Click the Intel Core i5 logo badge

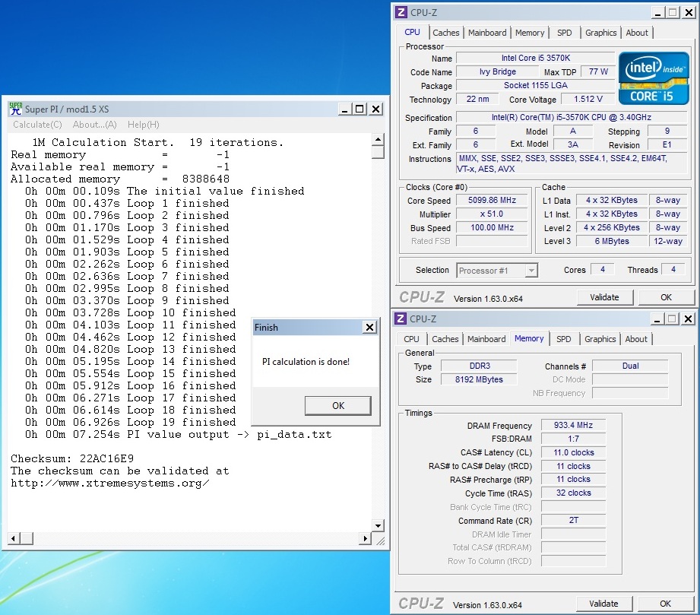(654, 78)
